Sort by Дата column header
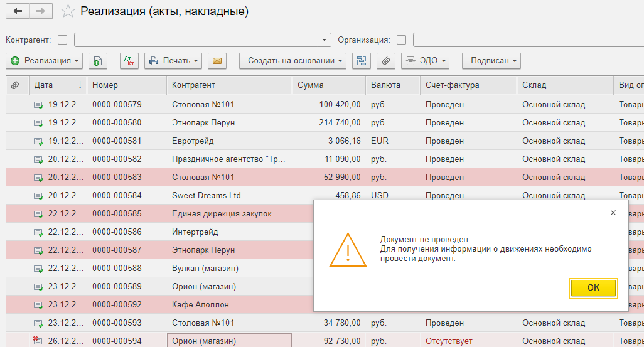Screen dimensions: 644x347 (58, 85)
